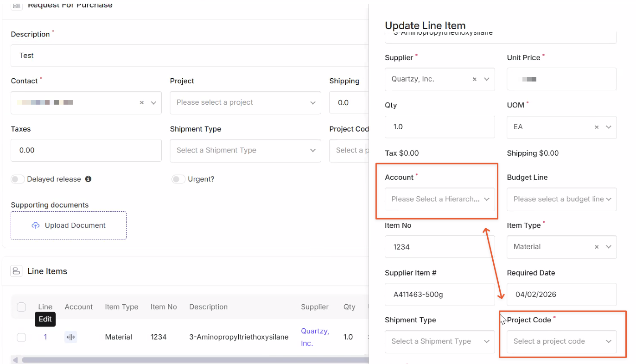Image resolution: width=636 pixels, height=364 pixels.
Task: Click the 1234 item number cell
Action: 159,337
